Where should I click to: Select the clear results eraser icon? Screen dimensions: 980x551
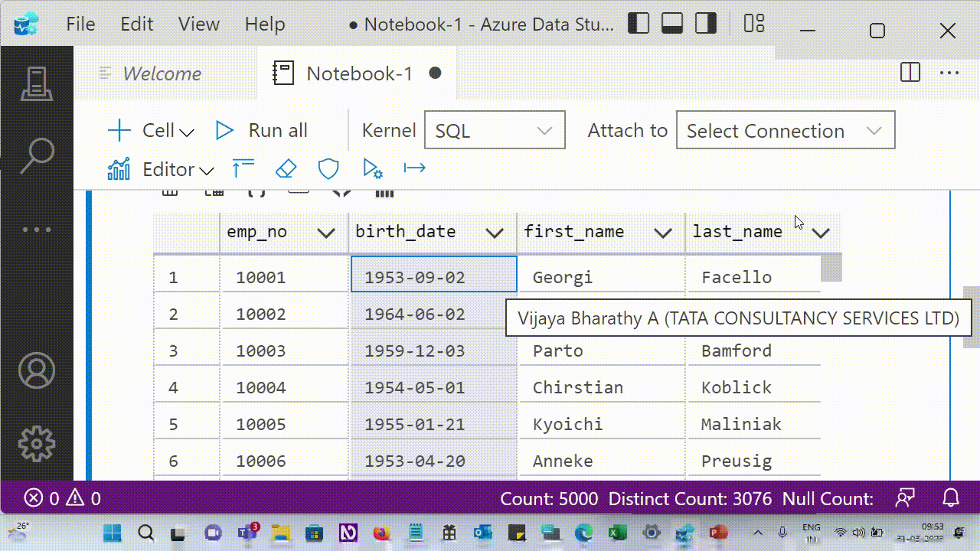pyautogui.click(x=286, y=168)
